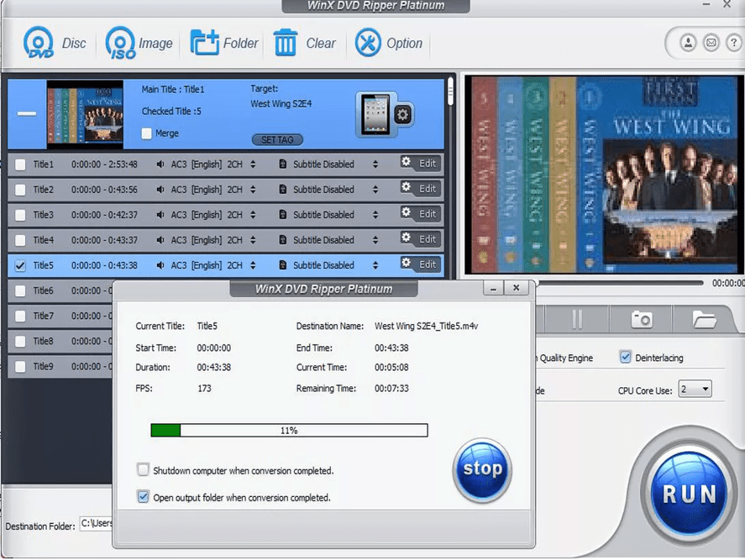Image resolution: width=745 pixels, height=560 pixels.
Task: Take a snapshot with camera icon
Action: point(642,319)
